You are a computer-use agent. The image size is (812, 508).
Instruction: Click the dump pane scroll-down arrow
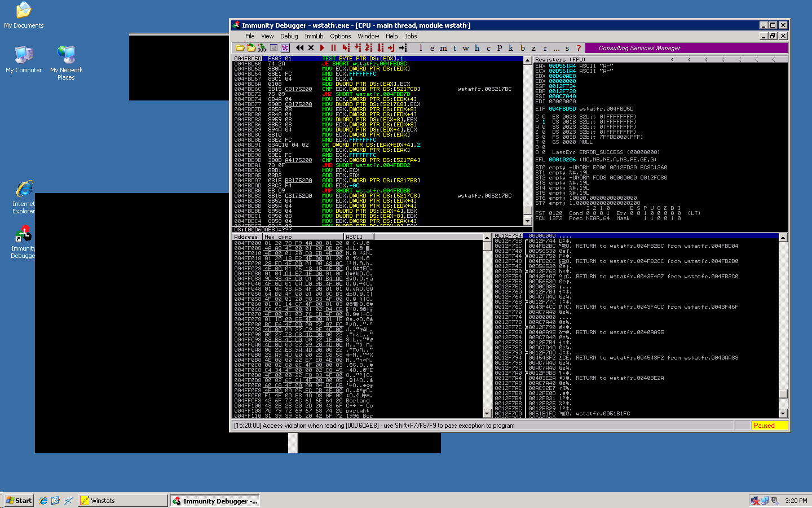(x=487, y=414)
